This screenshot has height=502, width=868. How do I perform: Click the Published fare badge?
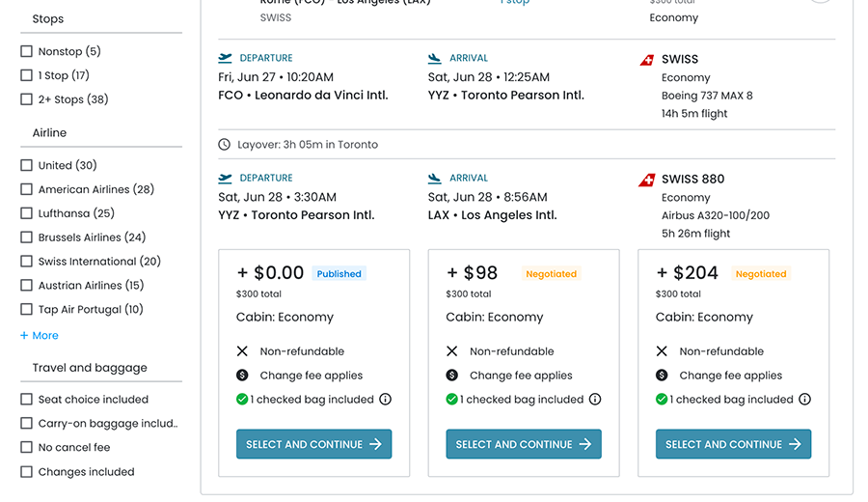[339, 274]
